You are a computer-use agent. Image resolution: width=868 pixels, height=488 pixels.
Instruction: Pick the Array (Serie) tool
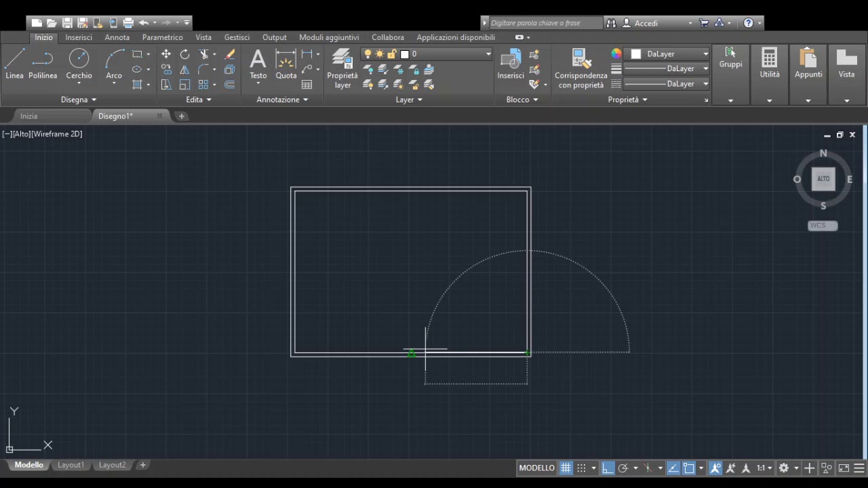[x=203, y=85]
